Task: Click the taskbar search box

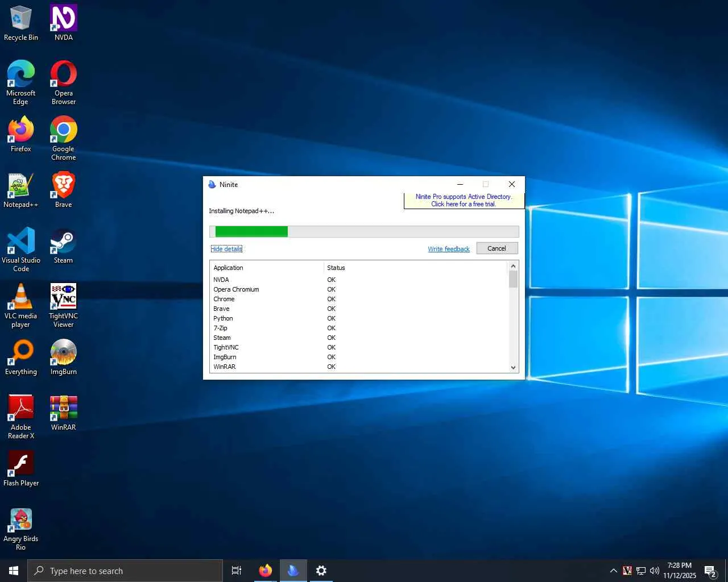Action: [125, 571]
